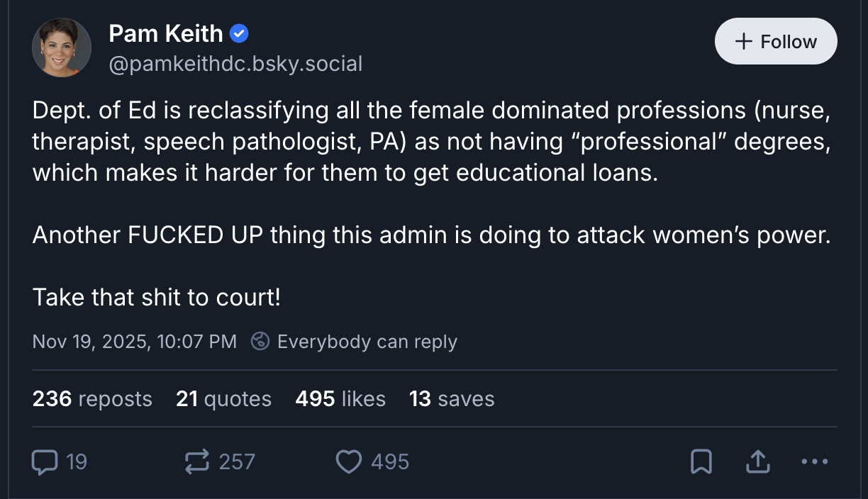Like the post with the heart icon
This screenshot has height=499, width=868.
click(348, 462)
